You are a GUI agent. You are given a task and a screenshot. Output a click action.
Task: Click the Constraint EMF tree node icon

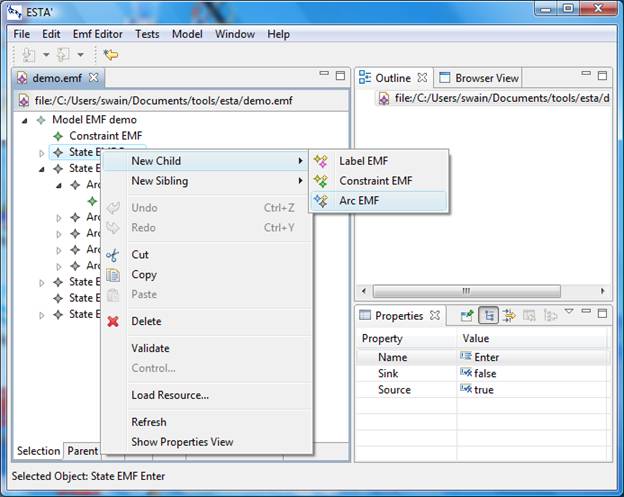pyautogui.click(x=59, y=135)
